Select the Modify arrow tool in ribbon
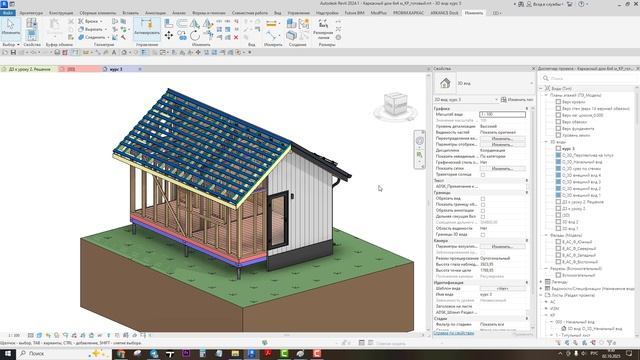The image size is (640, 360). [x=10, y=27]
